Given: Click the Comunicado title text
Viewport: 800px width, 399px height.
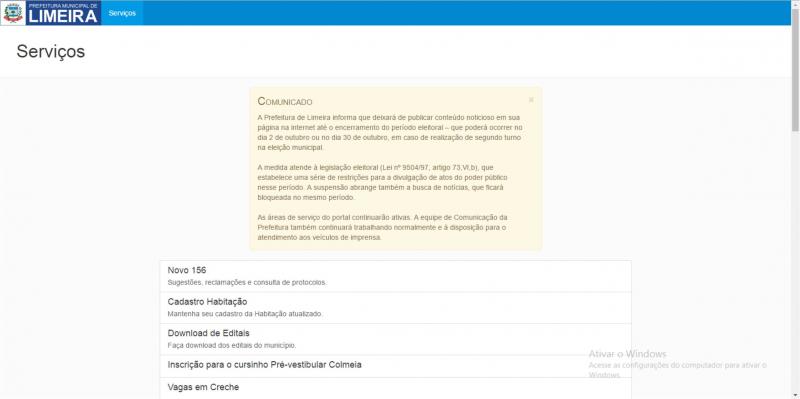Looking at the screenshot, I should (285, 102).
